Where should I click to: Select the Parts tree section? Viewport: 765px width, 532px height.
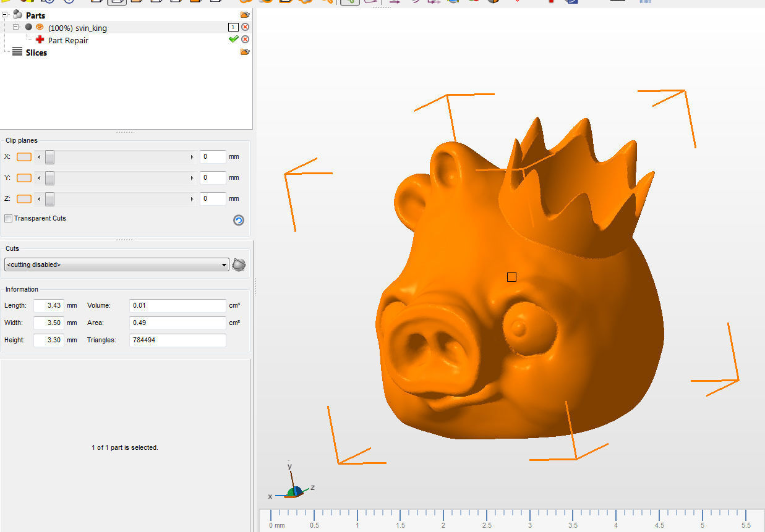point(35,15)
